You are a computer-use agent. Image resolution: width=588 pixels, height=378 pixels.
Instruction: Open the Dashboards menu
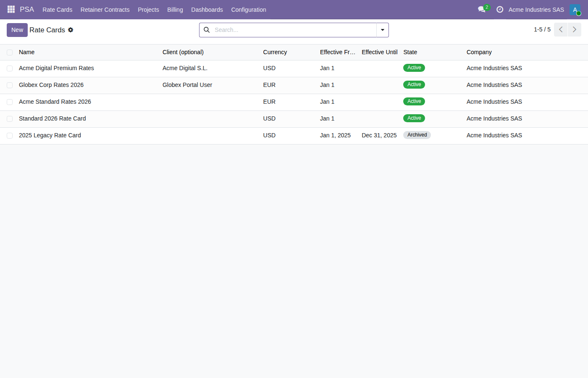(207, 9)
